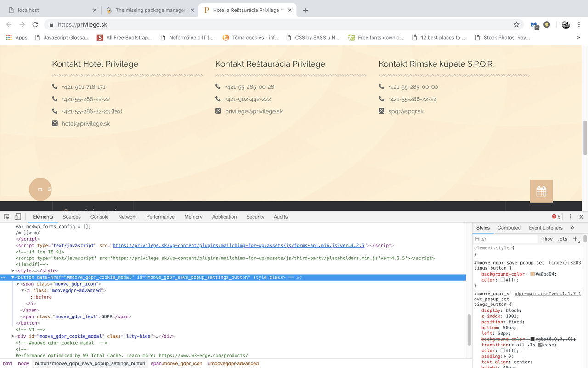Click the blue extension icon with badge 2

(534, 25)
